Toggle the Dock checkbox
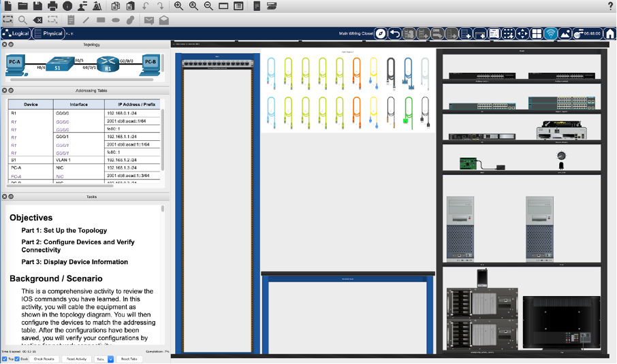This screenshot has height=364, width=617. (x=17, y=359)
